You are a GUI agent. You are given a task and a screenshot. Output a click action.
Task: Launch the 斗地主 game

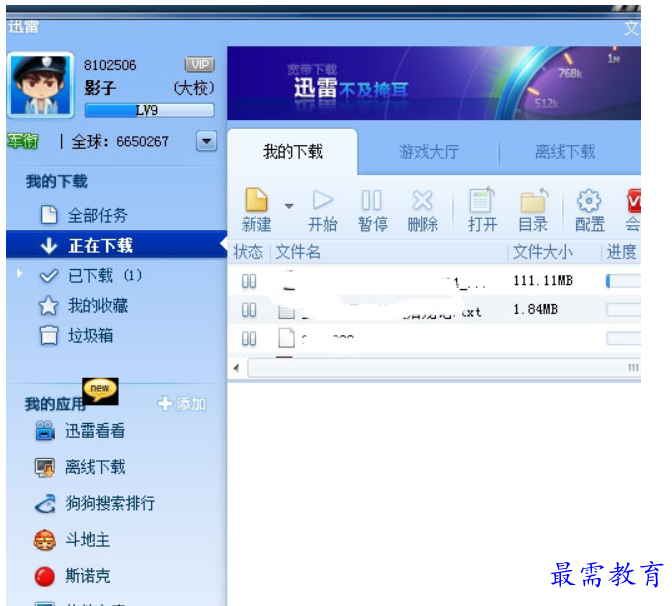tap(87, 540)
